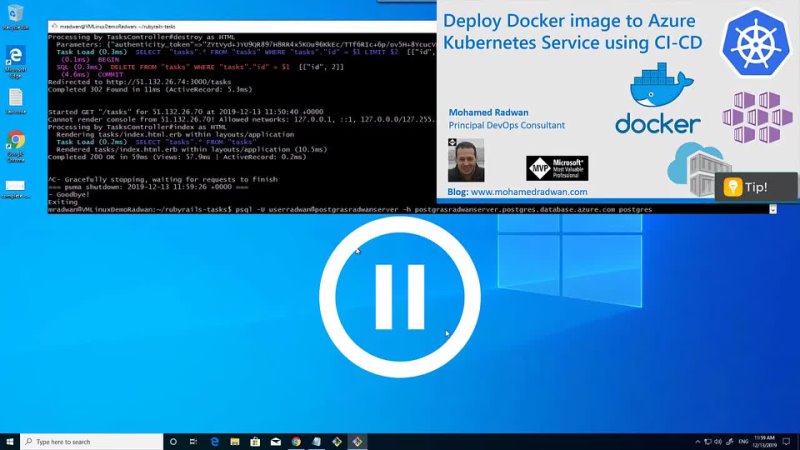Click the 'Completed 302 Found' terminal line
This screenshot has height=450, width=800.
(x=150, y=90)
